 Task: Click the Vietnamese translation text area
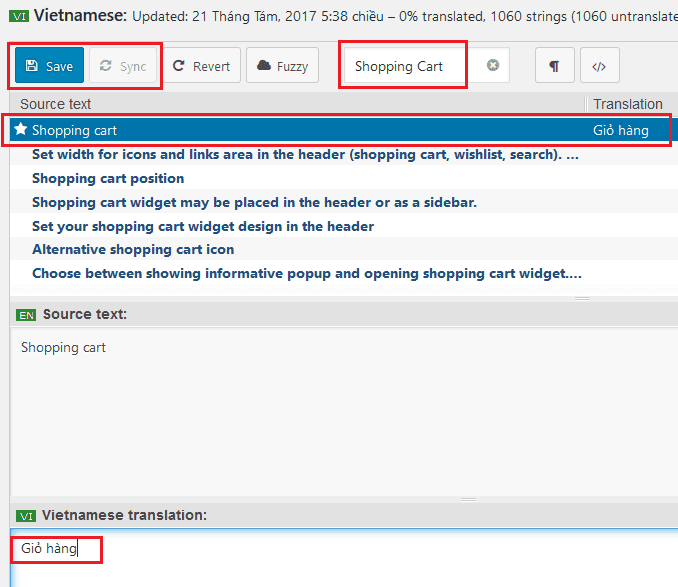point(344,558)
